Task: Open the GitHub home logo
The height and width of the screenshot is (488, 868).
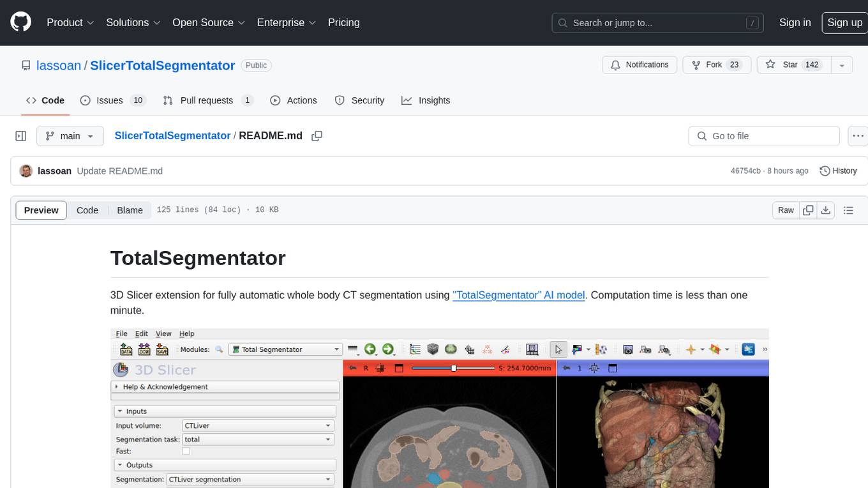Action: point(20,22)
